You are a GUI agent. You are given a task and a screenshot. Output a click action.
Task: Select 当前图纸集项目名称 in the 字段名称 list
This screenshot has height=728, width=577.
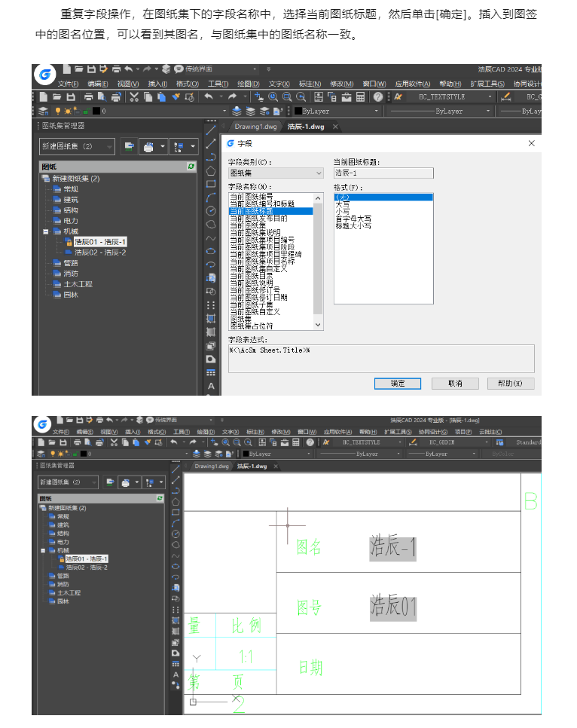pos(262,262)
